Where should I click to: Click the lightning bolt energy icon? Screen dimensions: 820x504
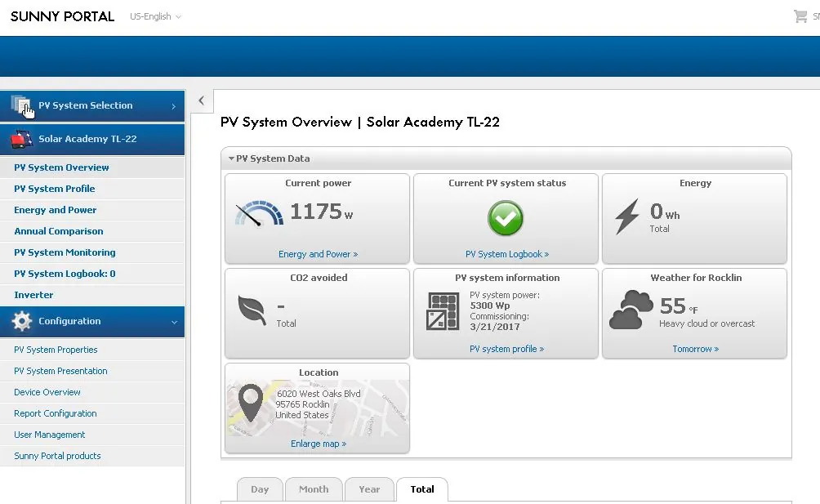click(x=627, y=216)
